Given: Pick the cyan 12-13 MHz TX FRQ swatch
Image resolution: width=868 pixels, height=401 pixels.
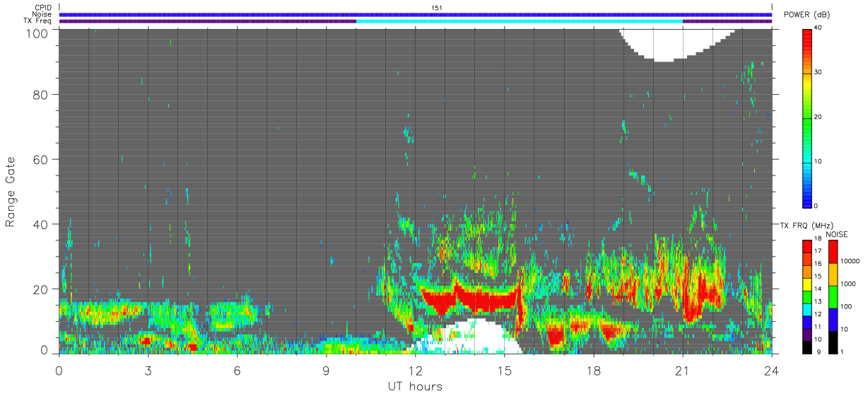Looking at the screenshot, I should pos(807,309).
